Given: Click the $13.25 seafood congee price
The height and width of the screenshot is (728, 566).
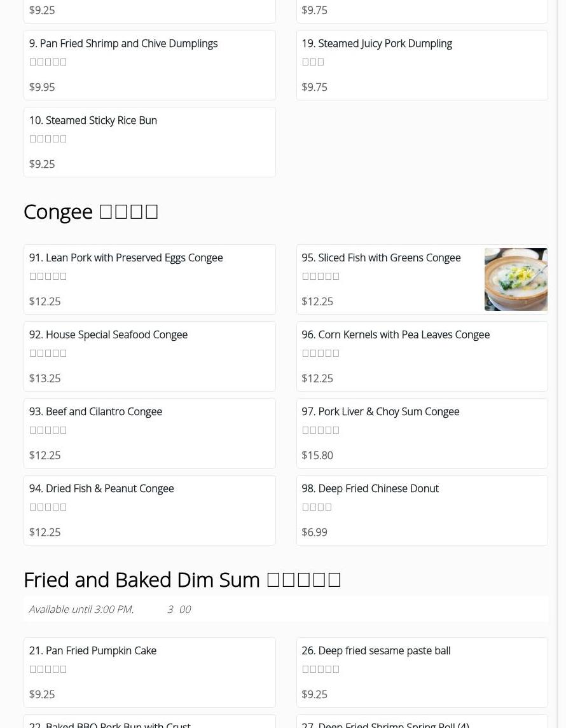Looking at the screenshot, I should tap(45, 379).
